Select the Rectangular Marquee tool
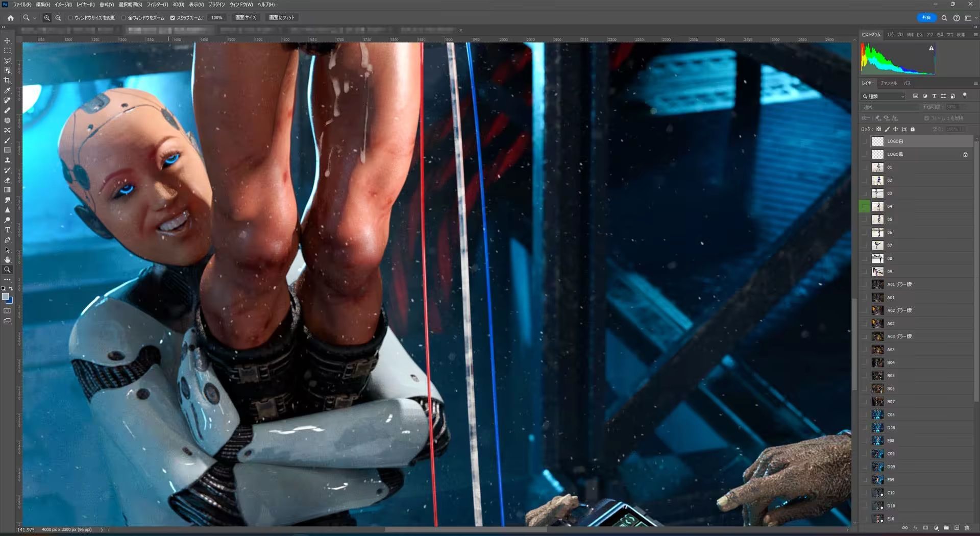This screenshot has height=536, width=980. (x=7, y=51)
